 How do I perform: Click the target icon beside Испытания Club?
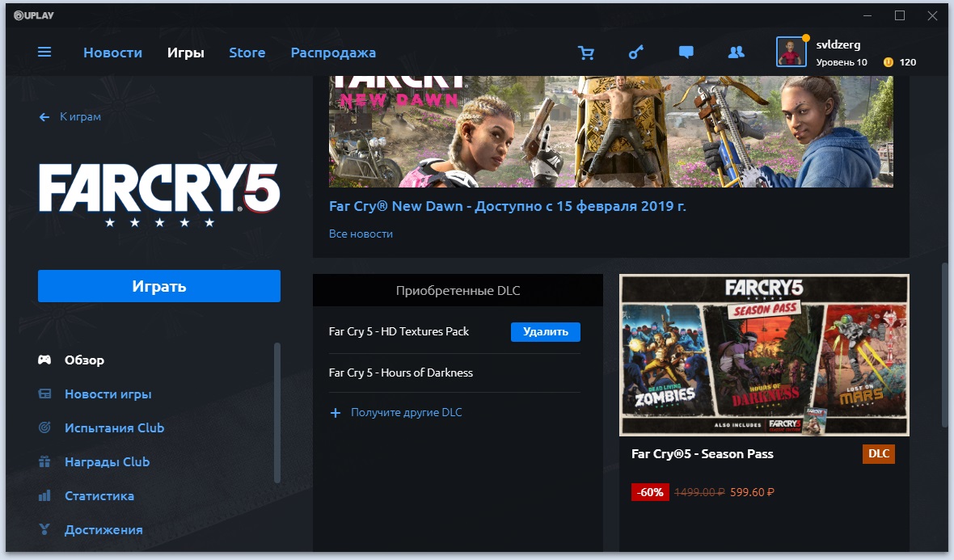point(44,427)
